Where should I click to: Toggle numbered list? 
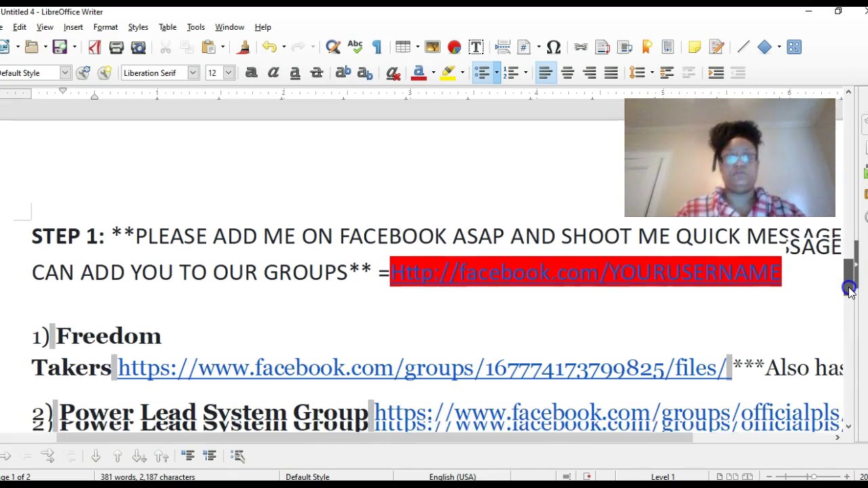pos(511,73)
